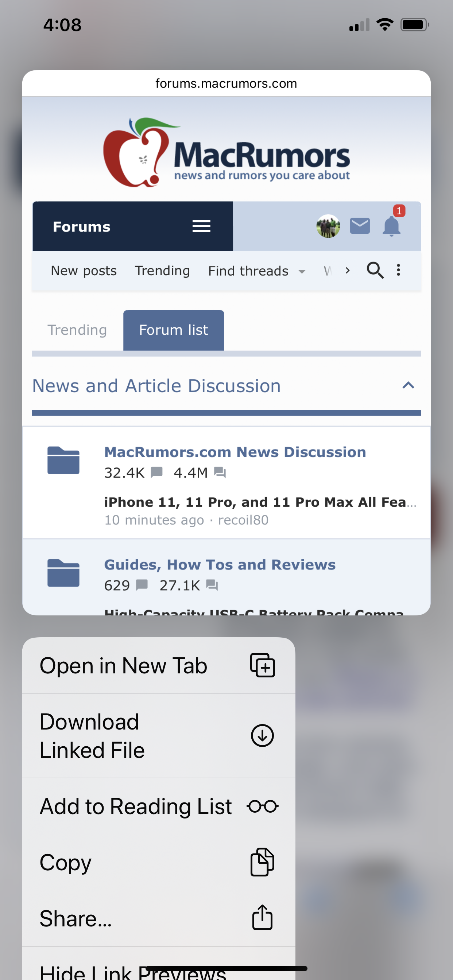Open the three-dot more options menu
Screen dimensions: 453x980
pos(399,270)
